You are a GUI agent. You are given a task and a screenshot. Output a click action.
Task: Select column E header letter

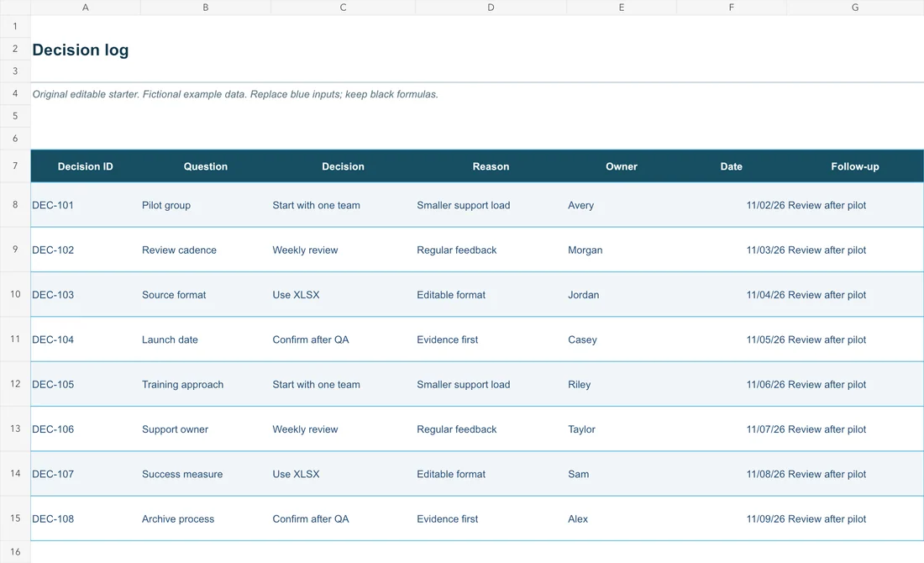point(621,8)
